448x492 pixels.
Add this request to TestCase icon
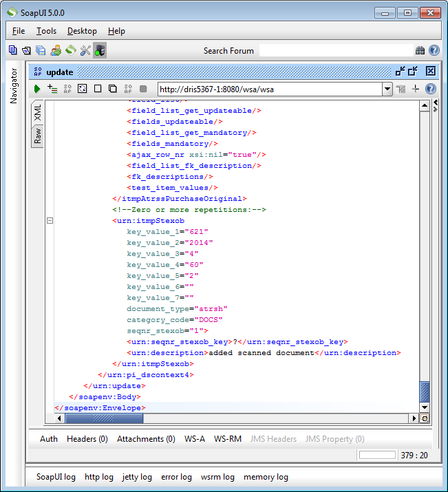pyautogui.click(x=52, y=89)
